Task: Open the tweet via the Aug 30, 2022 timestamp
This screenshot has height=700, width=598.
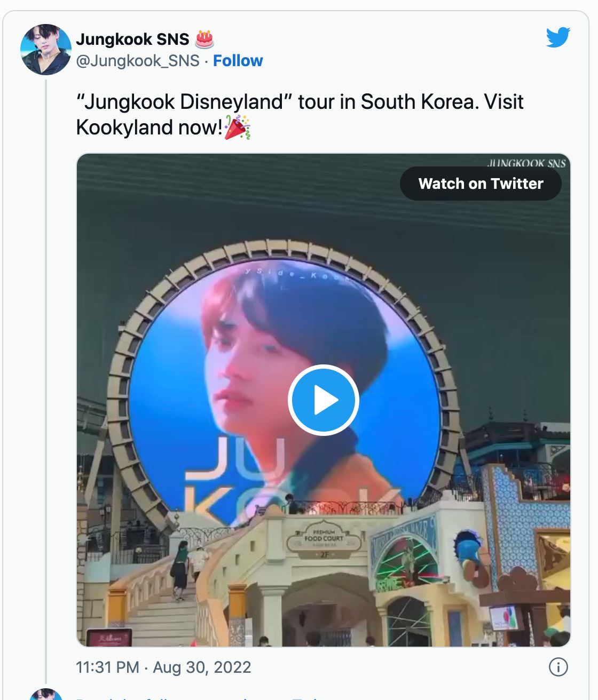Action: pyautogui.click(x=201, y=667)
